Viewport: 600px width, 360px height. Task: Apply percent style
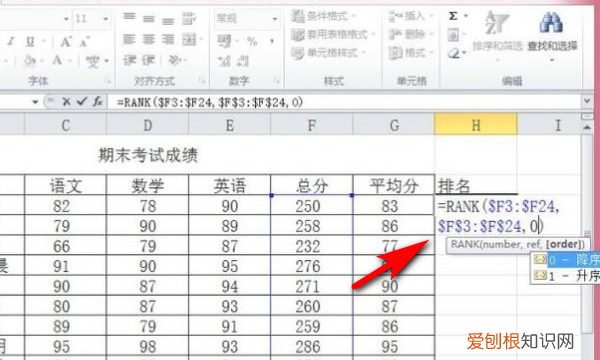252,41
